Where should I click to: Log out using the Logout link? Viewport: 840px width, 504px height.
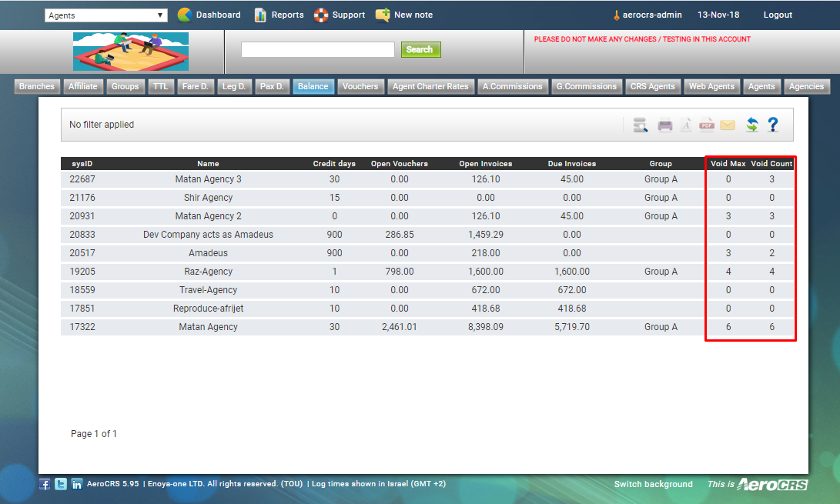coord(778,15)
